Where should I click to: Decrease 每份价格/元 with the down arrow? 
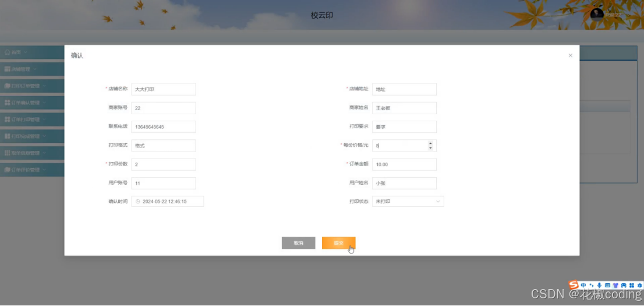point(430,148)
